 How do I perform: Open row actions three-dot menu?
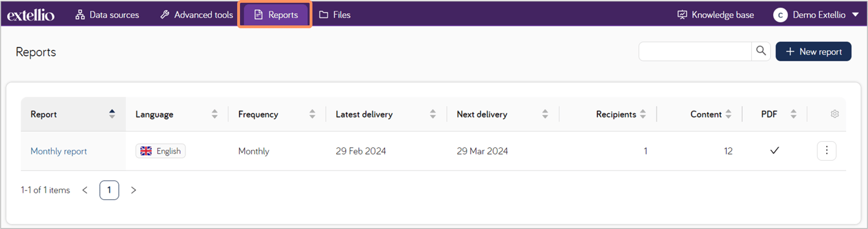[x=827, y=150]
